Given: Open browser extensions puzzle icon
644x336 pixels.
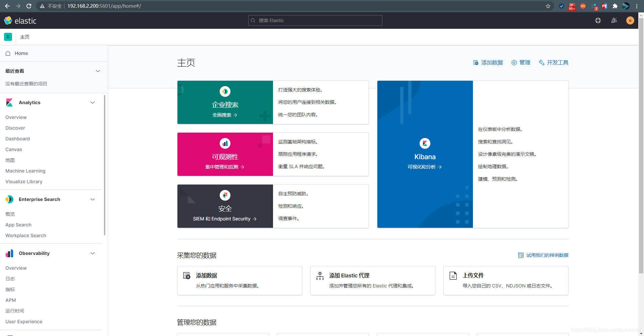Looking at the screenshot, I should 615,6.
